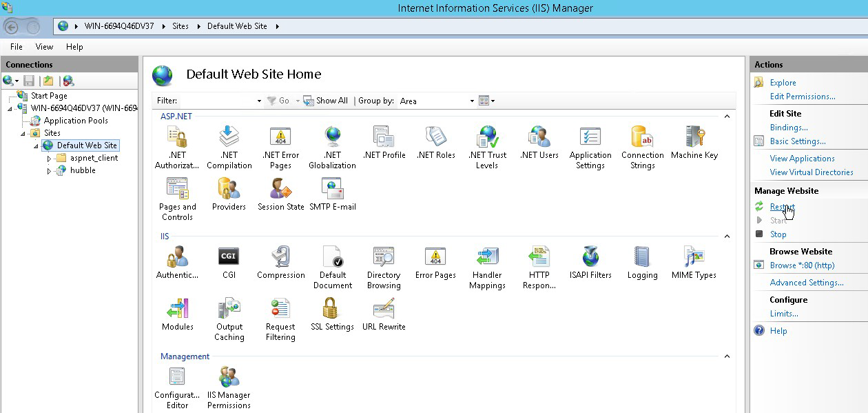Image resolution: width=868 pixels, height=413 pixels.
Task: Restart the Default Web Site
Action: tap(781, 206)
